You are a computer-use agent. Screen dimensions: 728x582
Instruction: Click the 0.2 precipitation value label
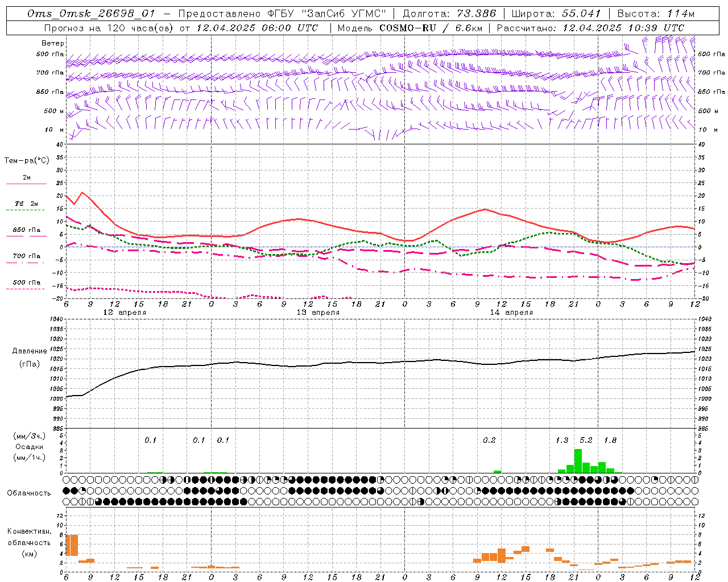(x=489, y=440)
